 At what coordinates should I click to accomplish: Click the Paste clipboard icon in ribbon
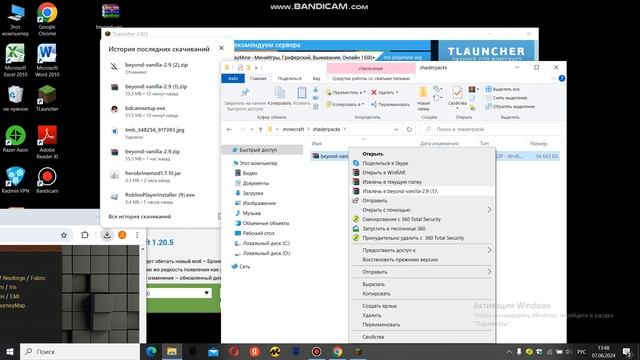[x=302, y=93]
